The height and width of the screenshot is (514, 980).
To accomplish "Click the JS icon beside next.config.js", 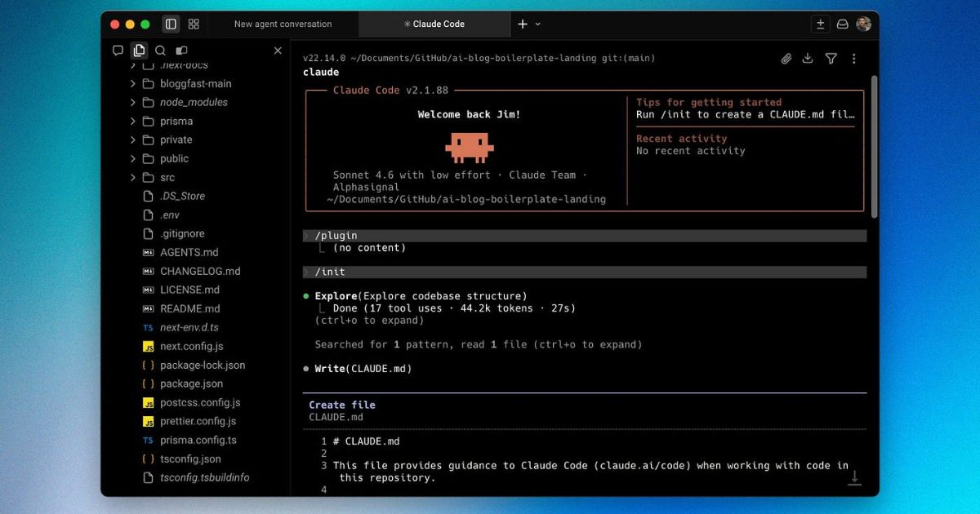I will pyautogui.click(x=148, y=347).
